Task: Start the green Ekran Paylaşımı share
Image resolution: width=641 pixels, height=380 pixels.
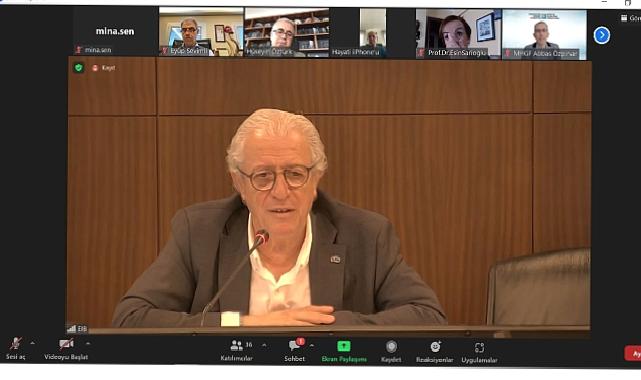Action: point(344,351)
